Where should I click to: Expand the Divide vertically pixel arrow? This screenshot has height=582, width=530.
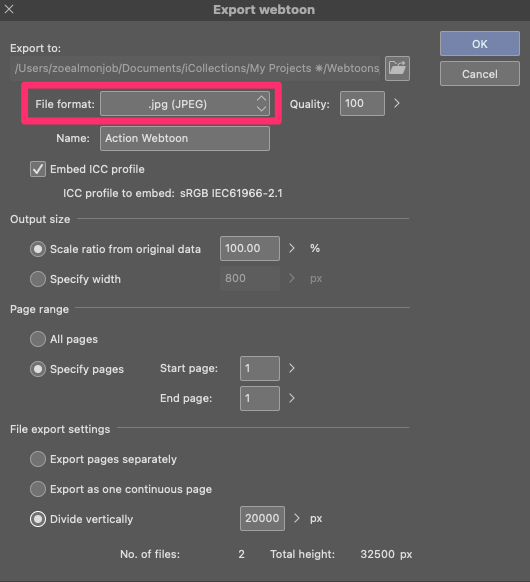pyautogui.click(x=297, y=518)
